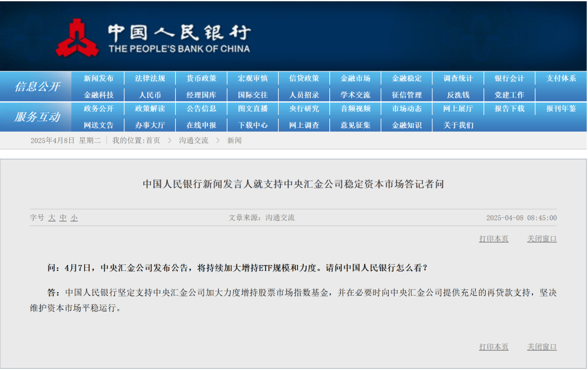Open 信贷政策 menu item

pos(304,78)
